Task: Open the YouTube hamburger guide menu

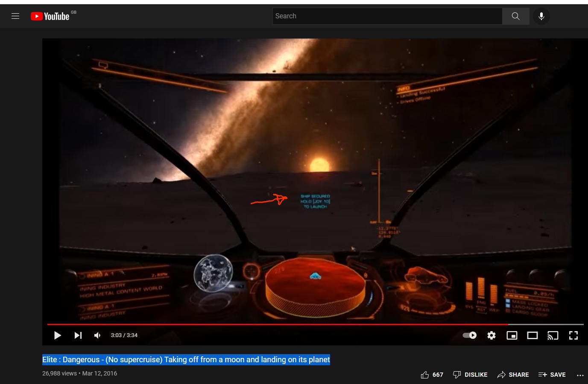Action: point(15,16)
